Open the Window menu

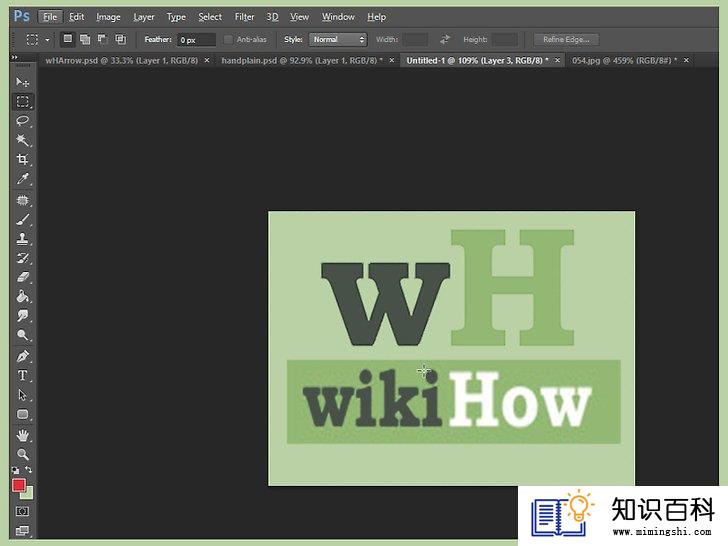[x=338, y=17]
